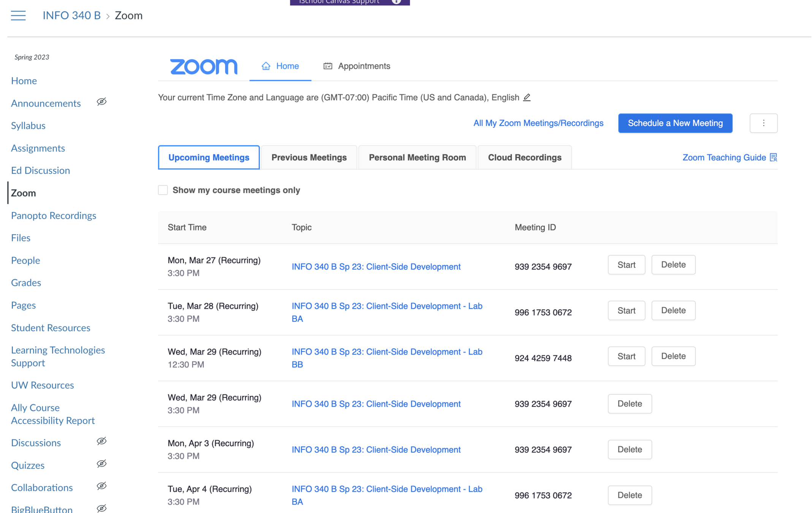Click the help icon on Canvas Support banner
812x513 pixels.
pos(396,2)
